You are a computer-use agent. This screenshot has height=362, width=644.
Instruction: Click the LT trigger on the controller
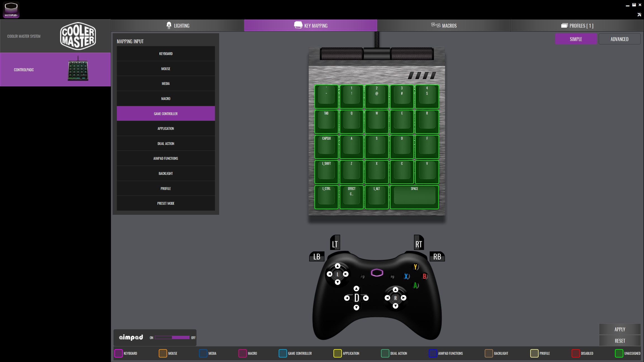coord(335,243)
